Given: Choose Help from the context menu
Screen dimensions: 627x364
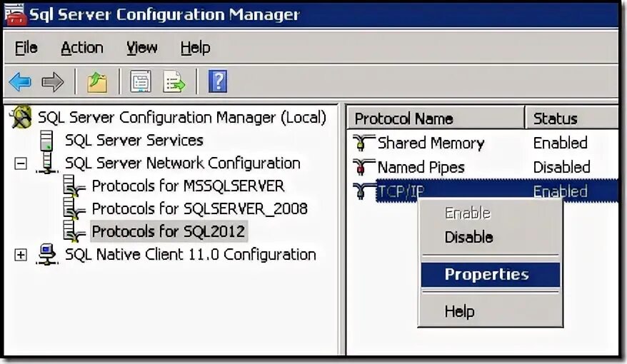Looking at the screenshot, I should click(x=490, y=311).
